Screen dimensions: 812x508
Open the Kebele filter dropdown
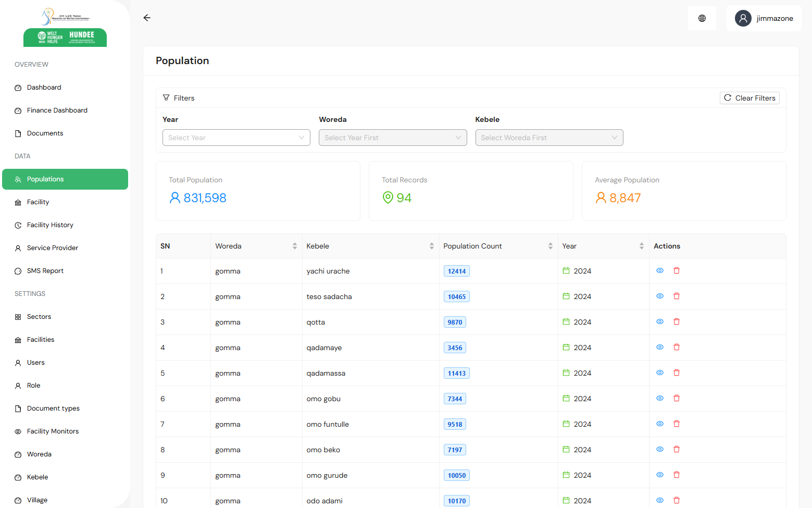point(548,138)
